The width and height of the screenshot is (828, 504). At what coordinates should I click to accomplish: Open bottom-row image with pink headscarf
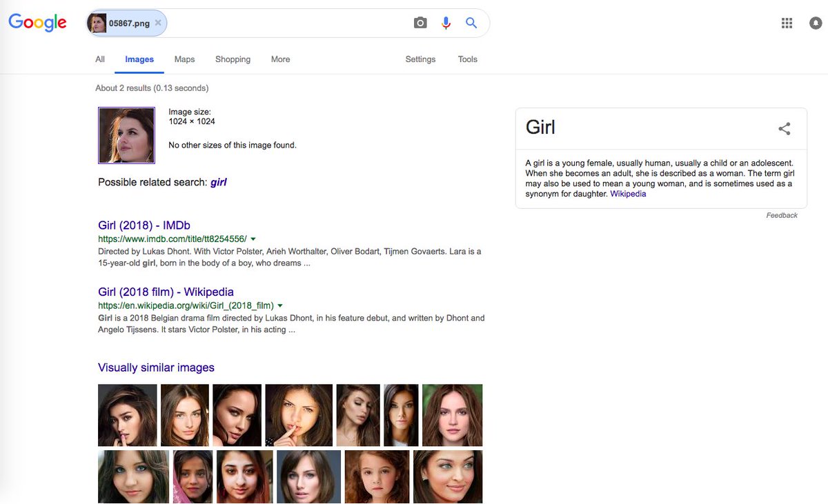(193, 477)
